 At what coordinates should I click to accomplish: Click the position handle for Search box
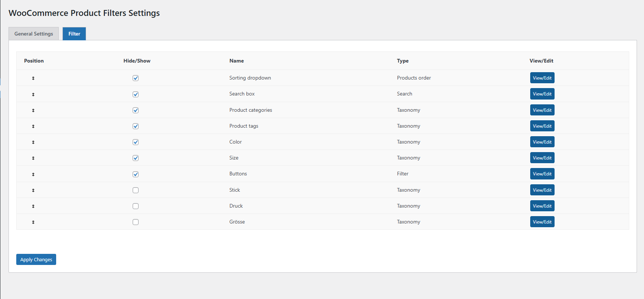point(33,94)
